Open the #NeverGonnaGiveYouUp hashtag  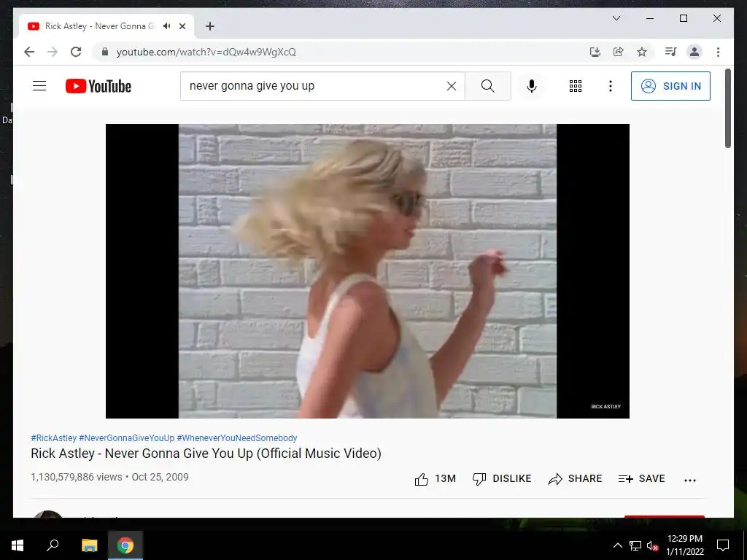(x=127, y=437)
